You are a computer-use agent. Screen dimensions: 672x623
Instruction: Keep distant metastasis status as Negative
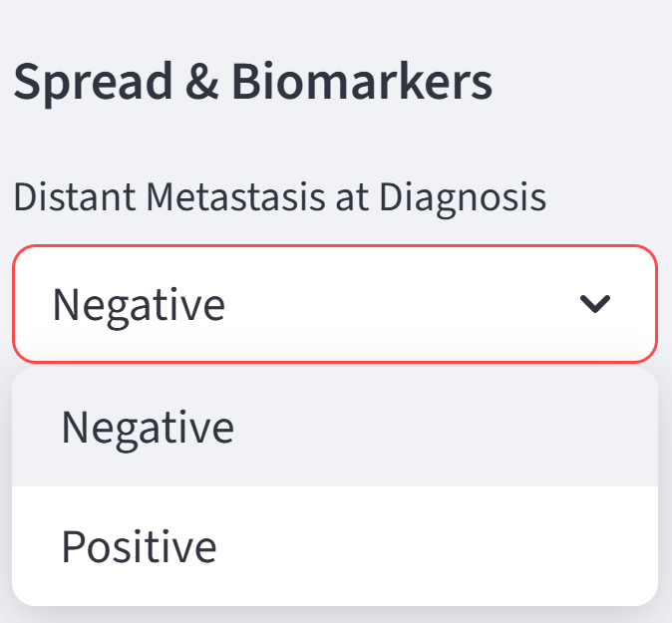tap(148, 427)
